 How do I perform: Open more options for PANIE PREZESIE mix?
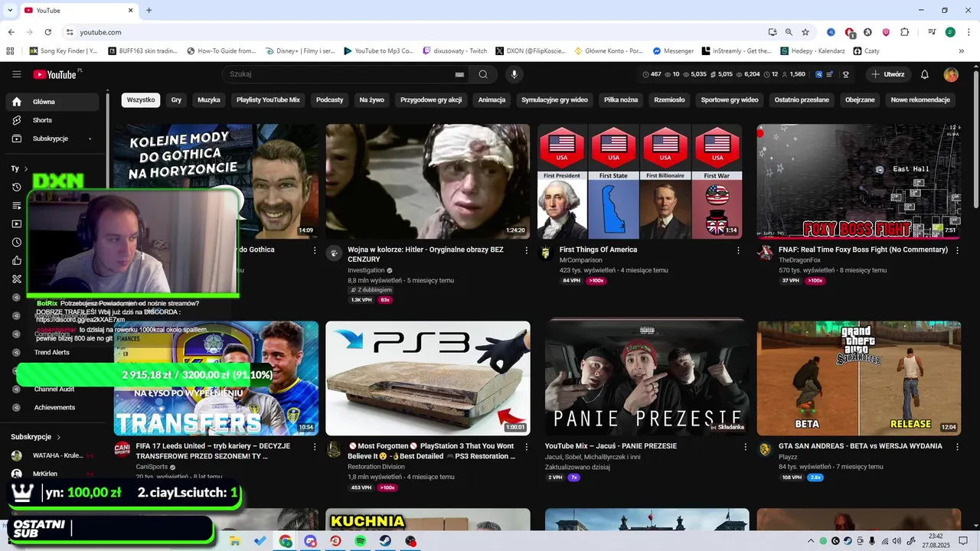pos(745,447)
